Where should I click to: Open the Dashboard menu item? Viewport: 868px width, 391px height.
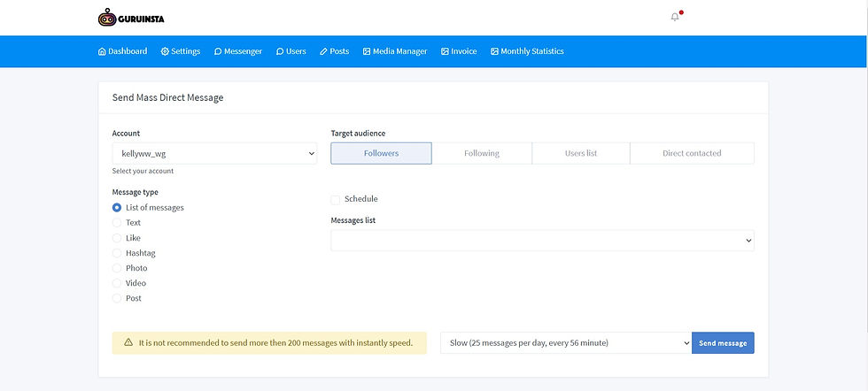[x=123, y=51]
